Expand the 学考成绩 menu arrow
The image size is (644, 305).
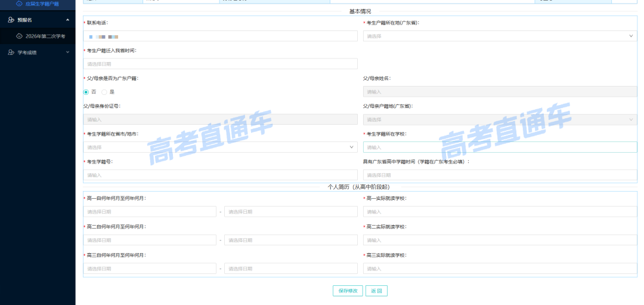coord(67,53)
